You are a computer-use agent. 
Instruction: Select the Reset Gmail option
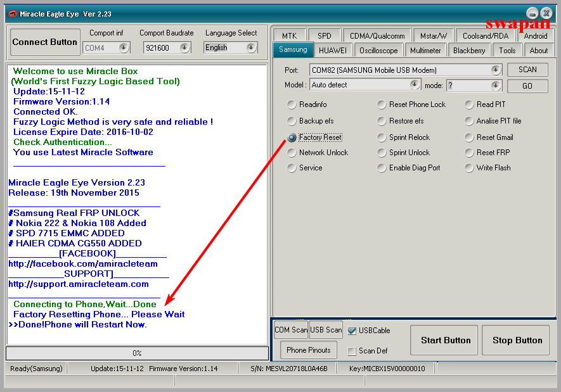click(x=469, y=137)
